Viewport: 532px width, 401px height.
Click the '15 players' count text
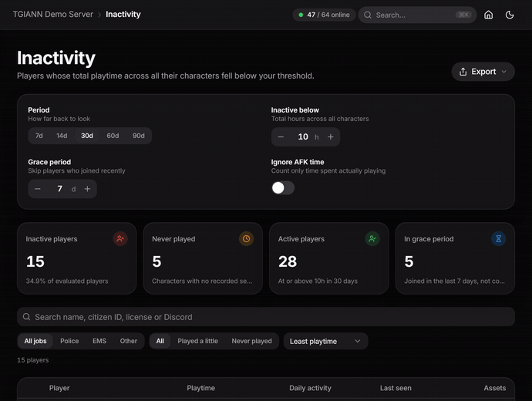[x=33, y=360]
